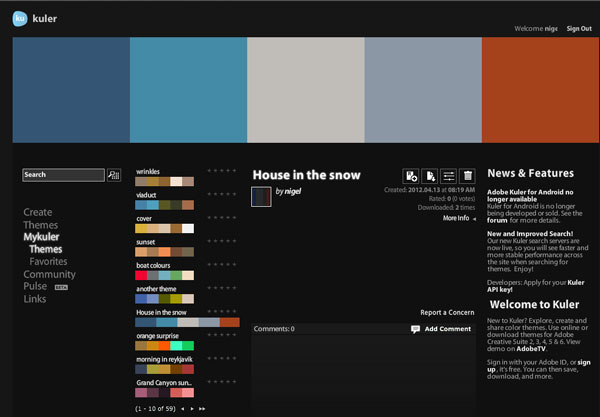Click the large orange-red color swatch
The width and height of the screenshot is (600, 417).
[541, 90]
